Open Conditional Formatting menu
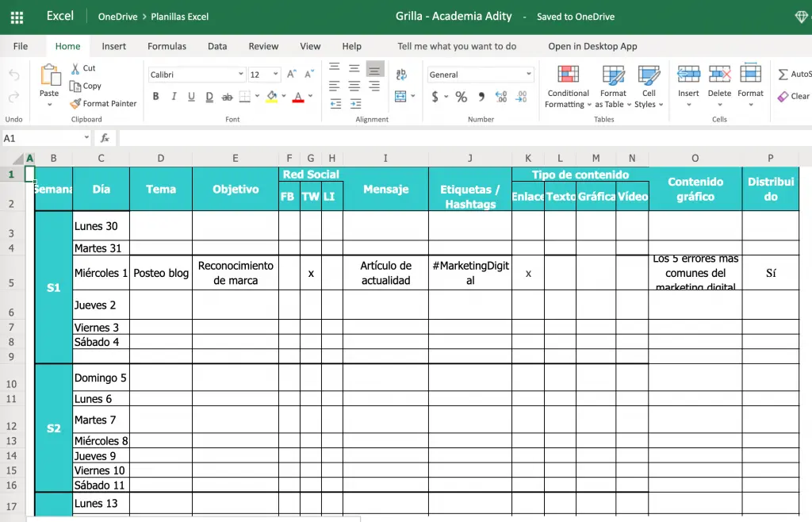 pyautogui.click(x=568, y=86)
